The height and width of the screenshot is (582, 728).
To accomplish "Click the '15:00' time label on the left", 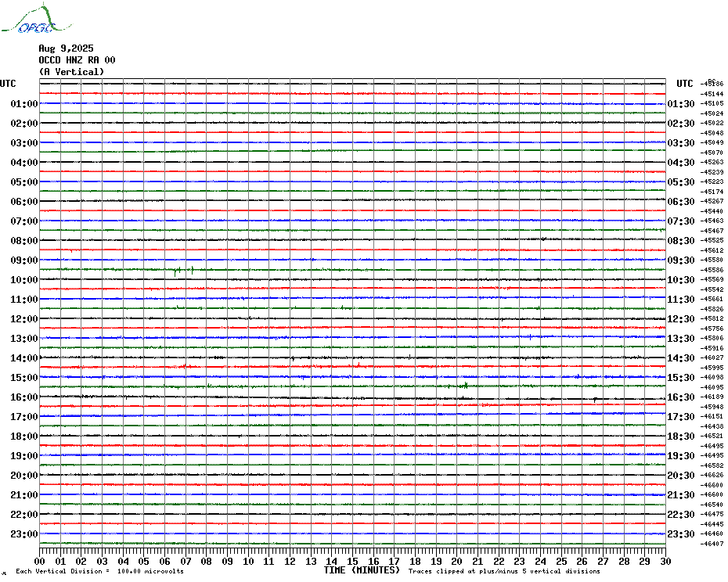I will coord(24,377).
